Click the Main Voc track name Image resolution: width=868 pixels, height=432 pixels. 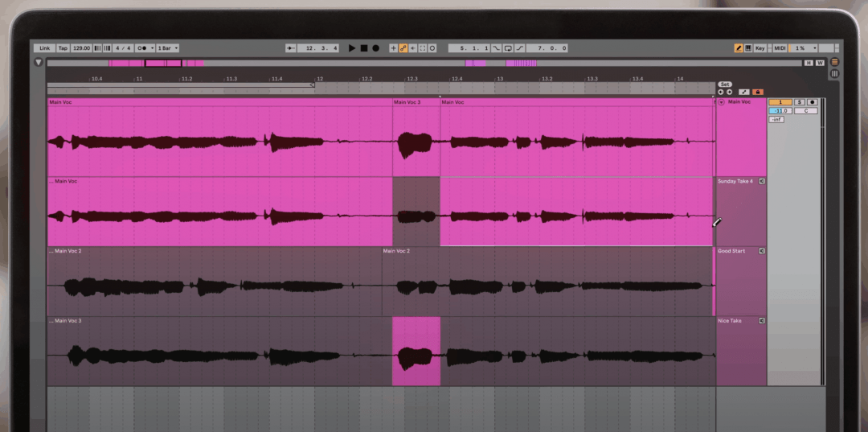(739, 102)
